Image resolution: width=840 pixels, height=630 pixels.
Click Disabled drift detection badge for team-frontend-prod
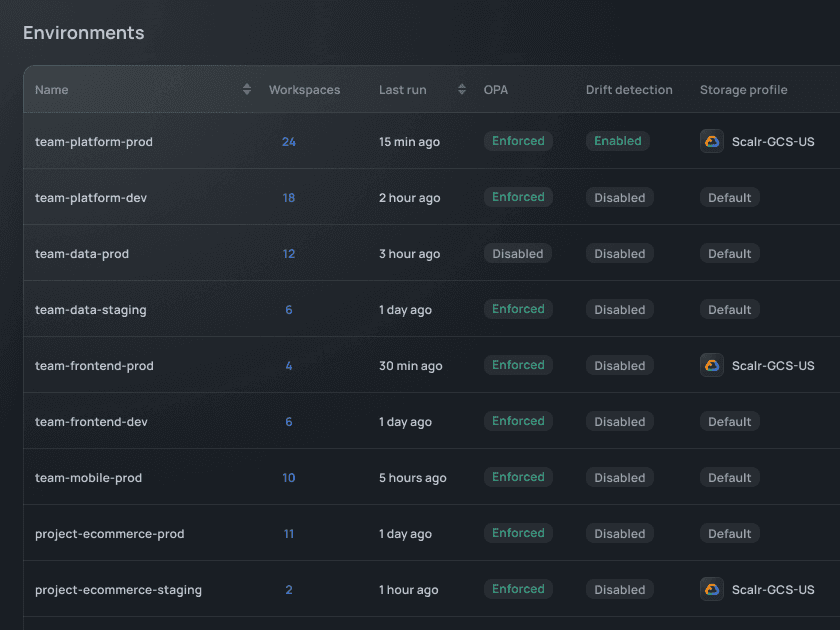619,366
